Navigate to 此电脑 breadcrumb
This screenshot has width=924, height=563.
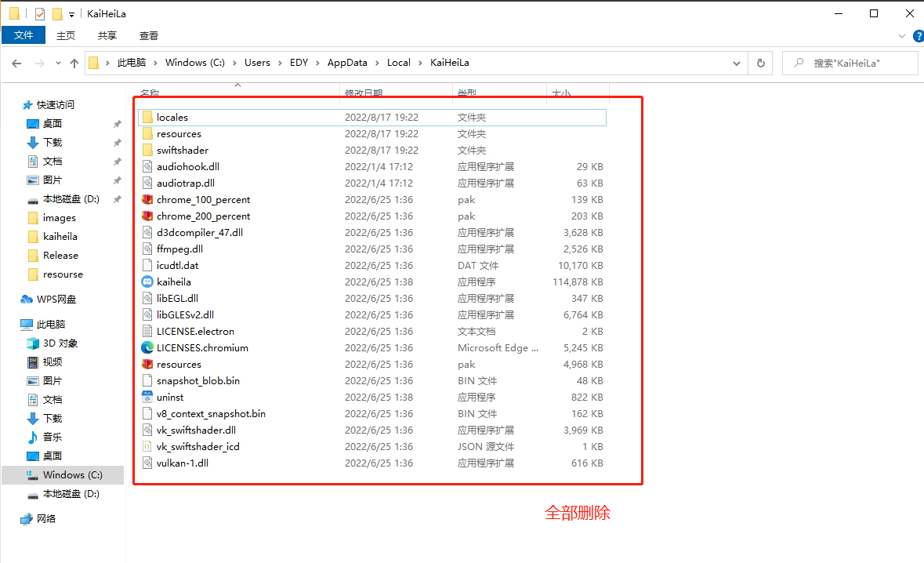(x=132, y=63)
